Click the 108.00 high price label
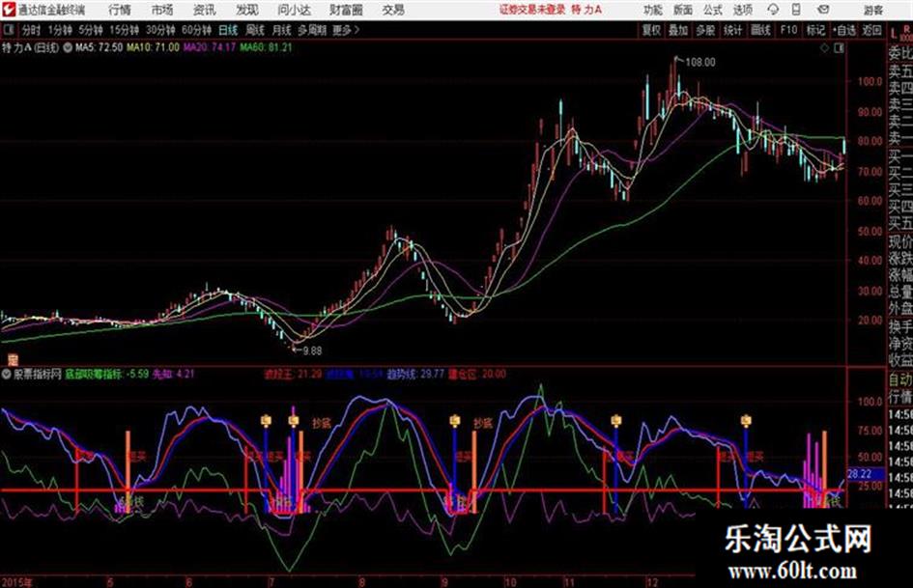The height and width of the screenshot is (588, 913). [700, 63]
